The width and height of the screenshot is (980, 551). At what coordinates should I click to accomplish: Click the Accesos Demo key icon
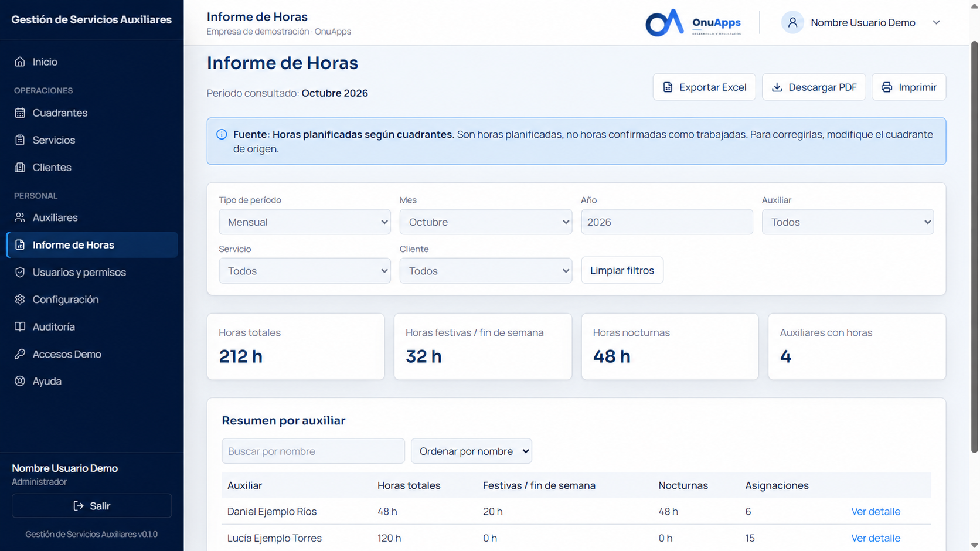click(x=20, y=354)
